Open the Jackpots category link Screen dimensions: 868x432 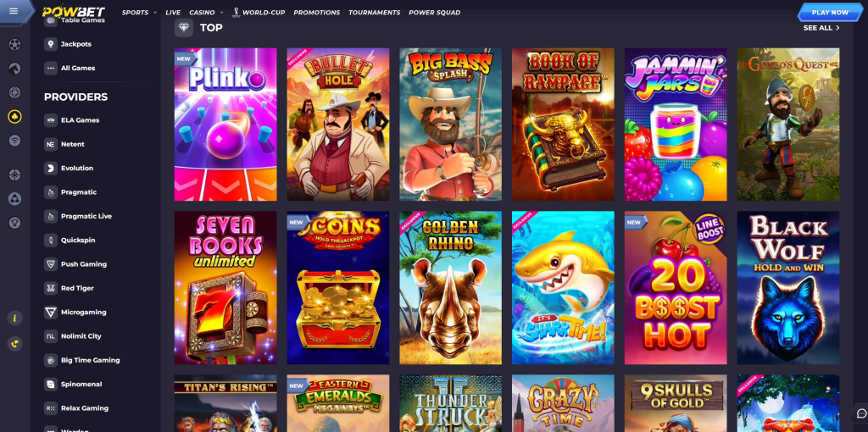(76, 44)
